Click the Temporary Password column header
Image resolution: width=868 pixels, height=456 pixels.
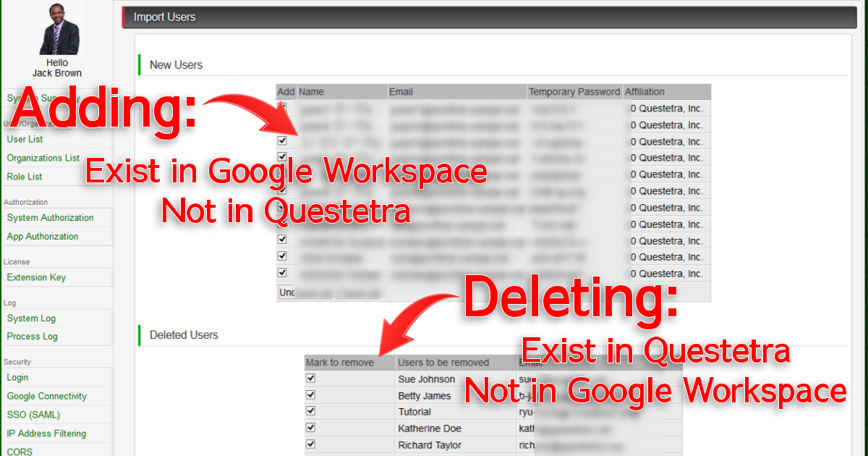574,92
